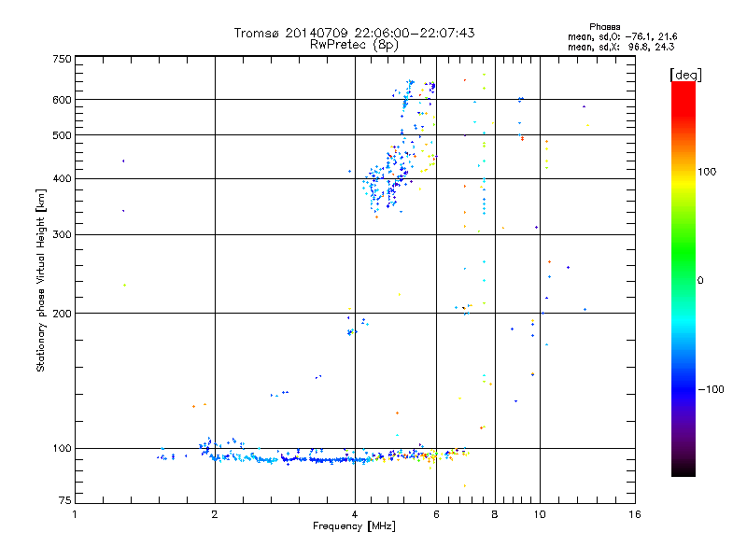The height and width of the screenshot is (560, 747).
Task: Click the x-axis tick label '8'
Action: pyautogui.click(x=495, y=514)
